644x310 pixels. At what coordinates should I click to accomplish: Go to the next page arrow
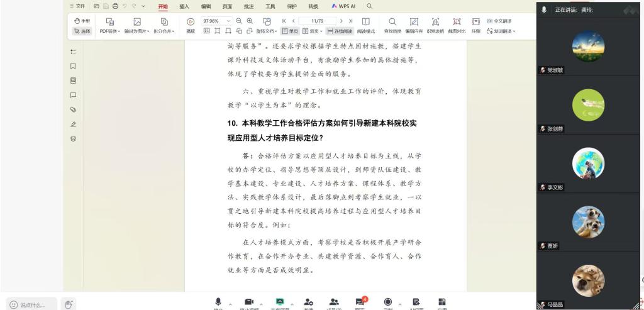[x=341, y=21]
